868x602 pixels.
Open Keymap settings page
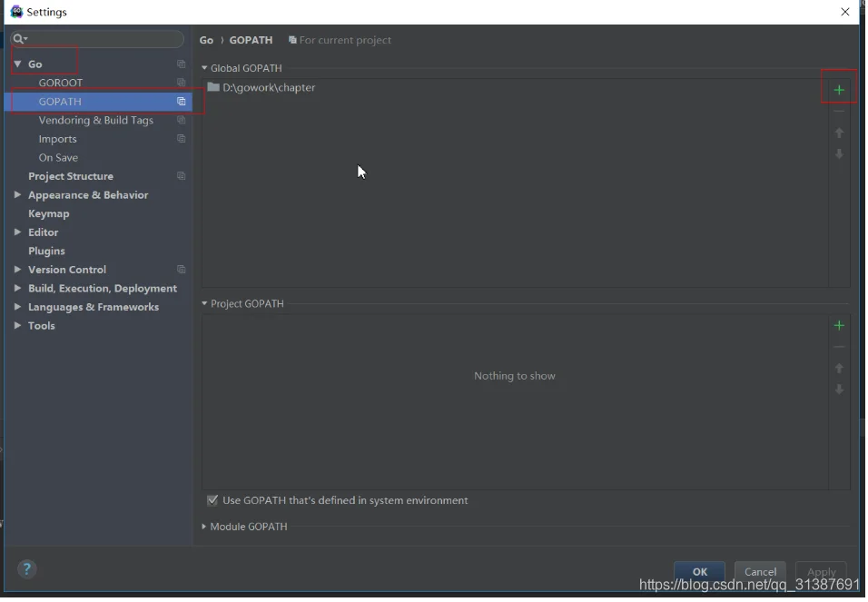coord(49,213)
